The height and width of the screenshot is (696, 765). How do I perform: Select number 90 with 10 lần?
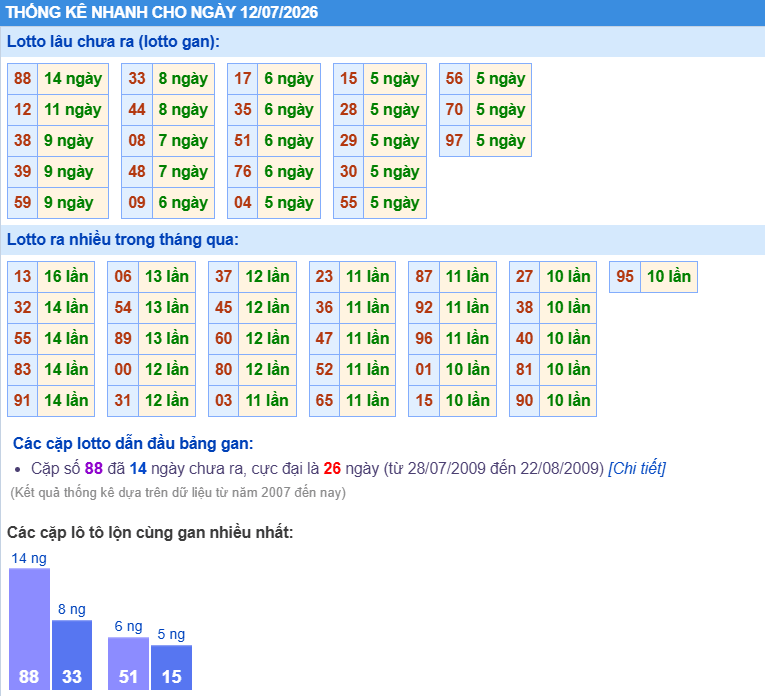524,400
